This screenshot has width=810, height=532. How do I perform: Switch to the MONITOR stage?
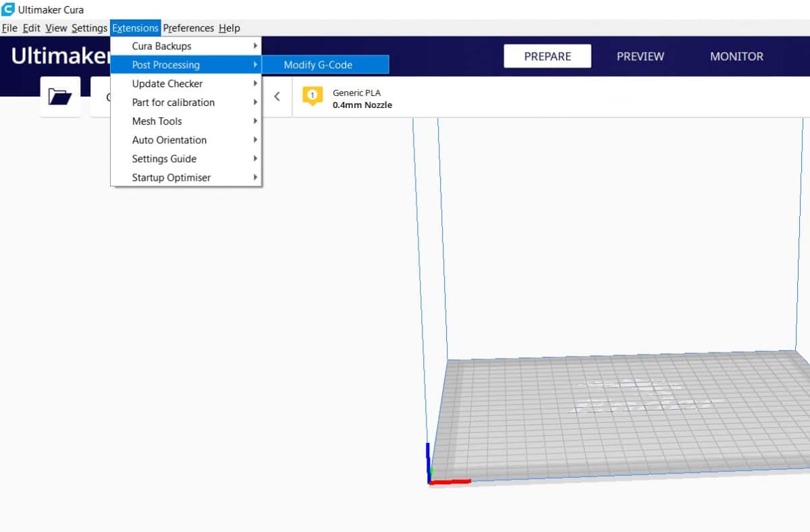coord(736,57)
